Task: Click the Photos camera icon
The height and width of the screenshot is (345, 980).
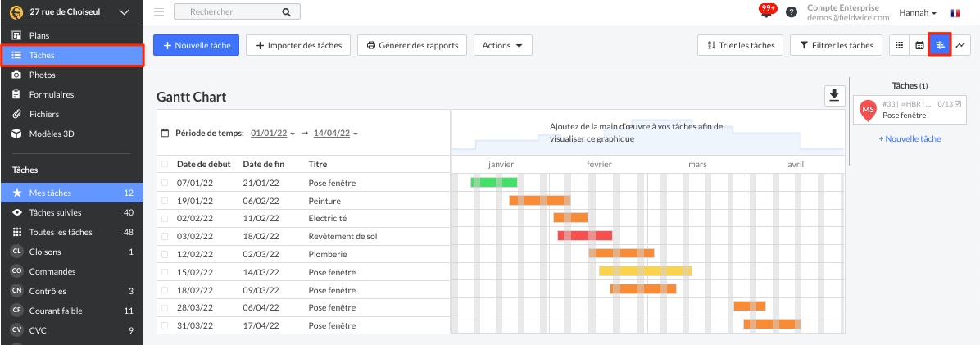Action: (17, 75)
